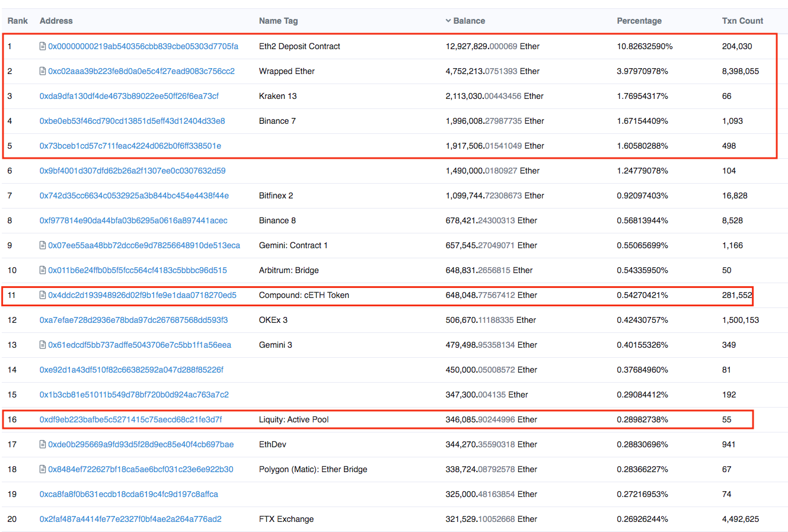This screenshot has height=532, width=788.
Task: Click contract icon beside Wrapped Ether address
Action: (43, 71)
